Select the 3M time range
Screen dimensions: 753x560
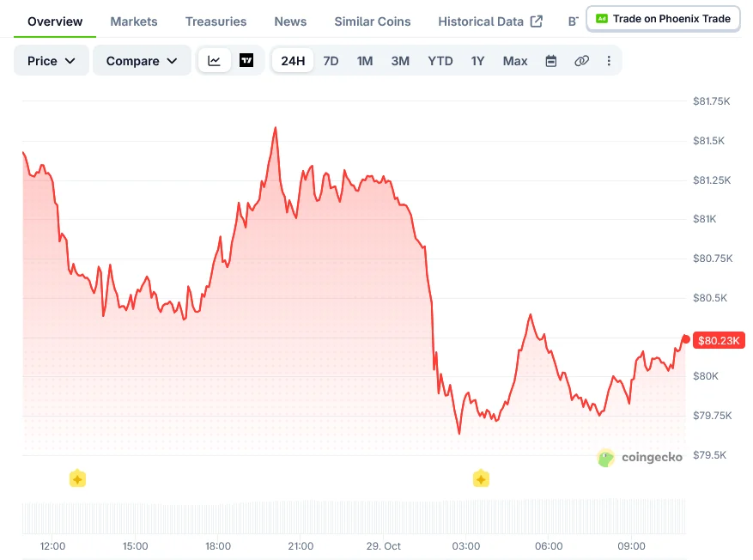tap(400, 61)
